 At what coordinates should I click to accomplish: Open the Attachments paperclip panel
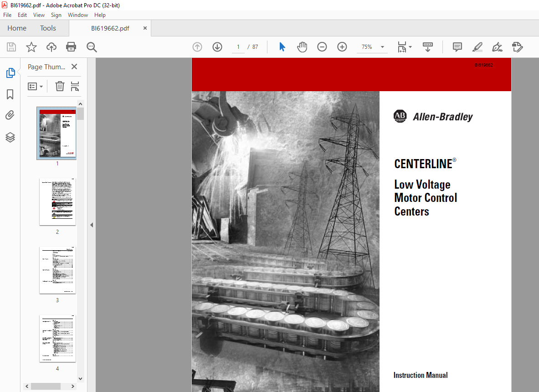(x=10, y=115)
